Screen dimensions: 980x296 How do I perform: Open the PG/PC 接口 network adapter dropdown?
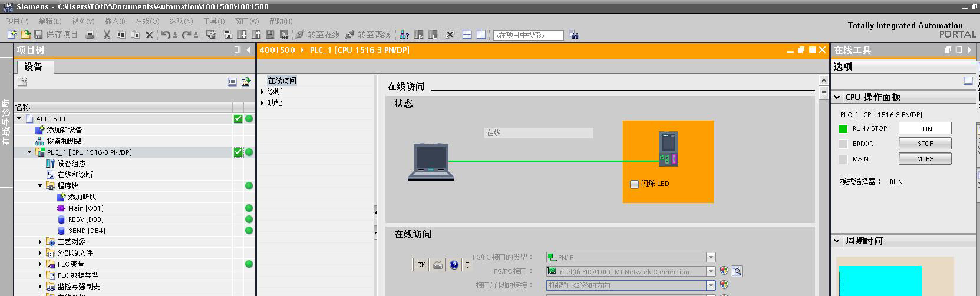(710, 271)
